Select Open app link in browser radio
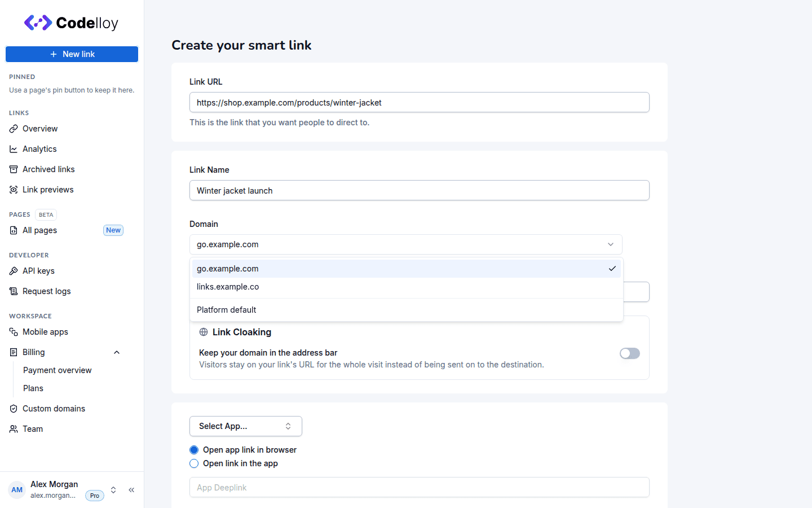This screenshot has height=508, width=812. 194,450
